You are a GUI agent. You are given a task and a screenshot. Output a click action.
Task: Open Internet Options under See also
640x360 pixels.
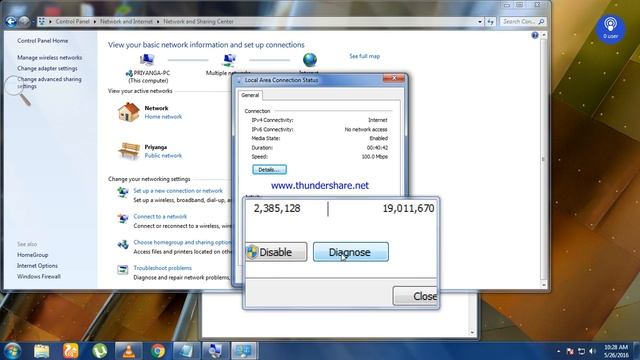(37, 266)
